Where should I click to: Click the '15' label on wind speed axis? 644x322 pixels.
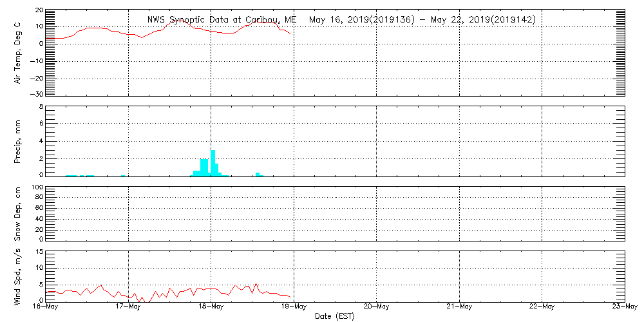pyautogui.click(x=38, y=252)
